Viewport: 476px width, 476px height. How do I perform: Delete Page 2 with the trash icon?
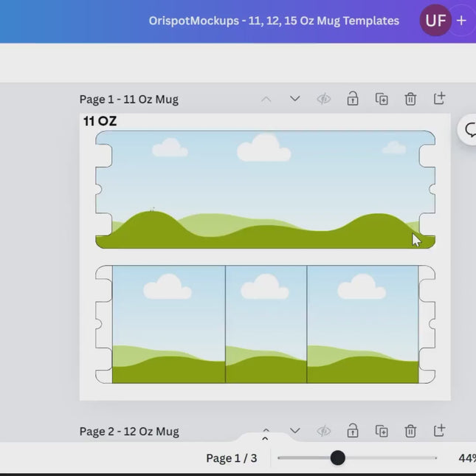[x=410, y=431]
